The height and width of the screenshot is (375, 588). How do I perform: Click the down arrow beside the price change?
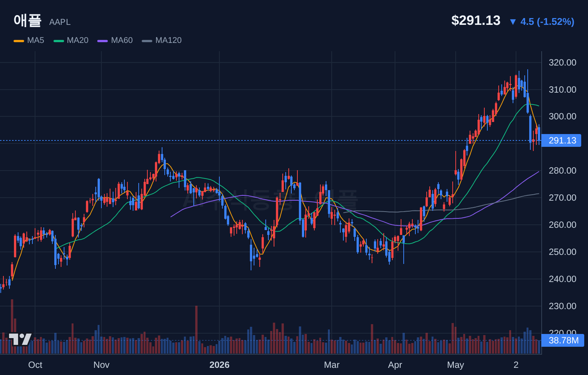pyautogui.click(x=513, y=22)
